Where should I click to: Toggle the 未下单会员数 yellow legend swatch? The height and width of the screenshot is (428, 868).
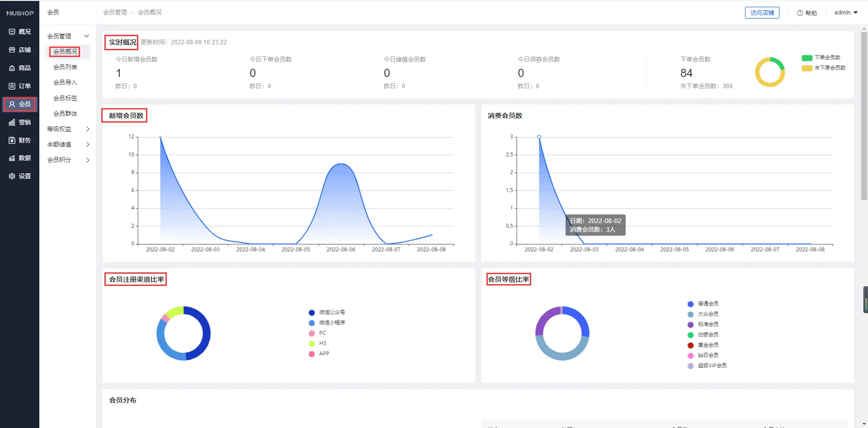tap(807, 68)
